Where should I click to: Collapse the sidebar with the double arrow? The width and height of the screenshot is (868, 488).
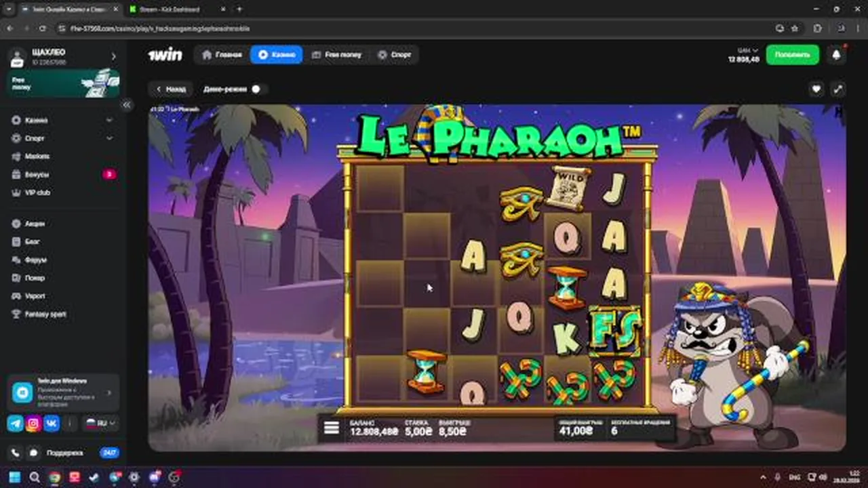(126, 105)
